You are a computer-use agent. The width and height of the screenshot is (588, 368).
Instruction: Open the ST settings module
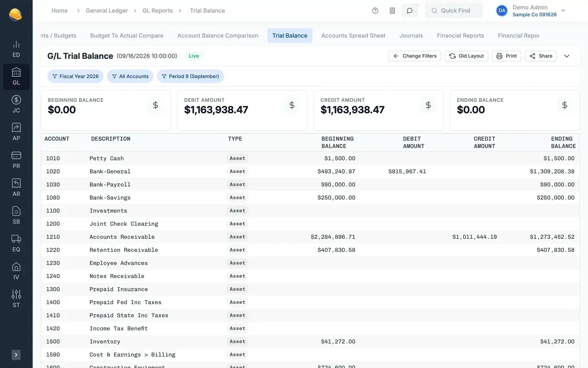coord(16,299)
